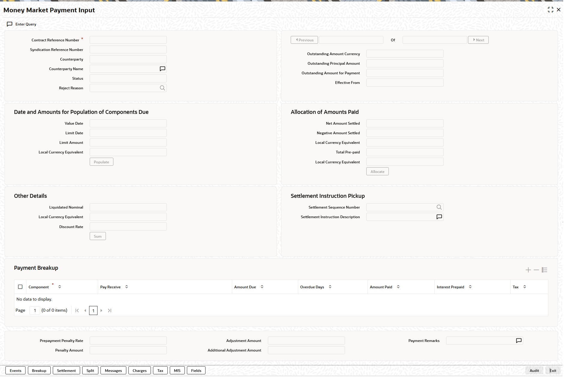The width and height of the screenshot is (564, 392).
Task: Sort by Pay Receive column
Action: (127, 287)
